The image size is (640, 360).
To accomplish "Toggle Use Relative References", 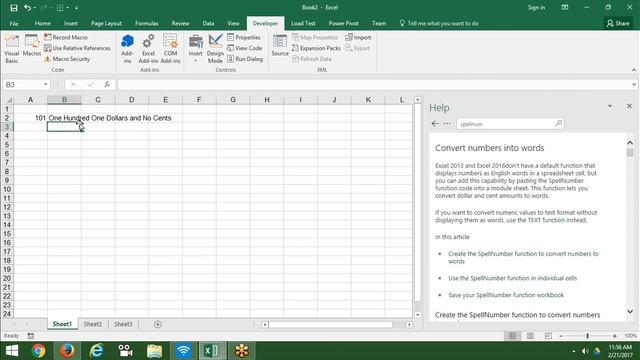I will [x=78, y=48].
